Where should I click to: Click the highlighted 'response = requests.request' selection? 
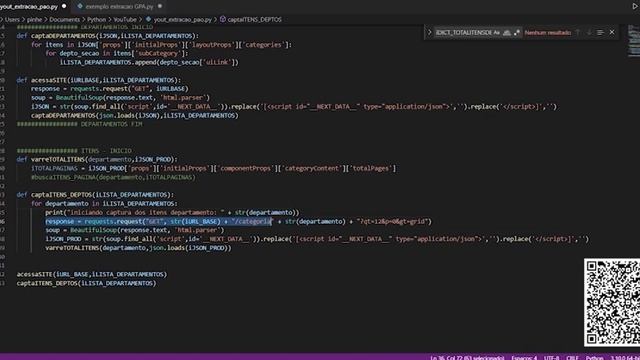(158, 221)
